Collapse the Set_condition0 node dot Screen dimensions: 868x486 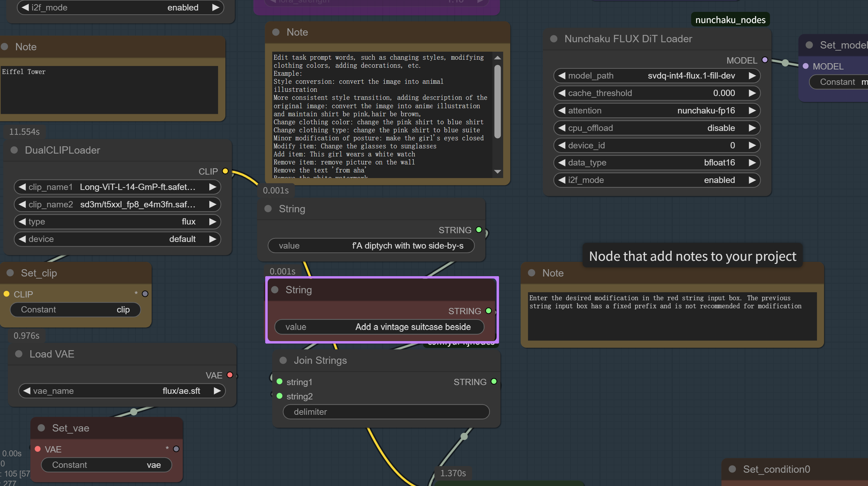732,469
